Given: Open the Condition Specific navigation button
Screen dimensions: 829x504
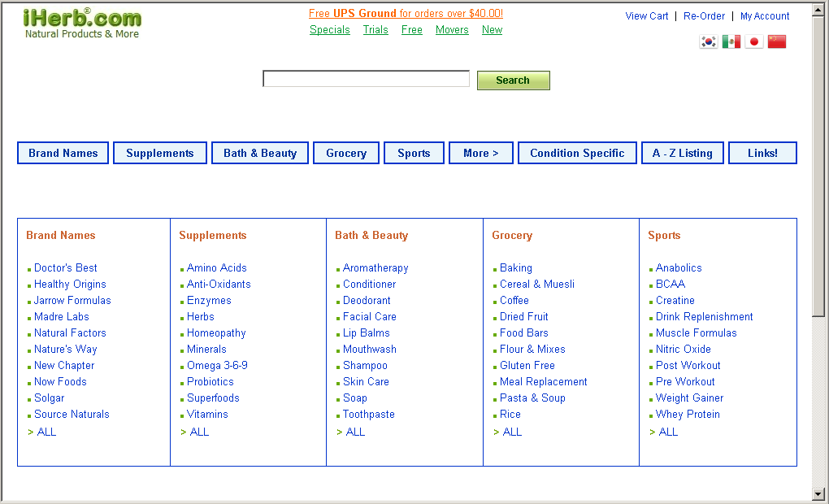Looking at the screenshot, I should 577,153.
